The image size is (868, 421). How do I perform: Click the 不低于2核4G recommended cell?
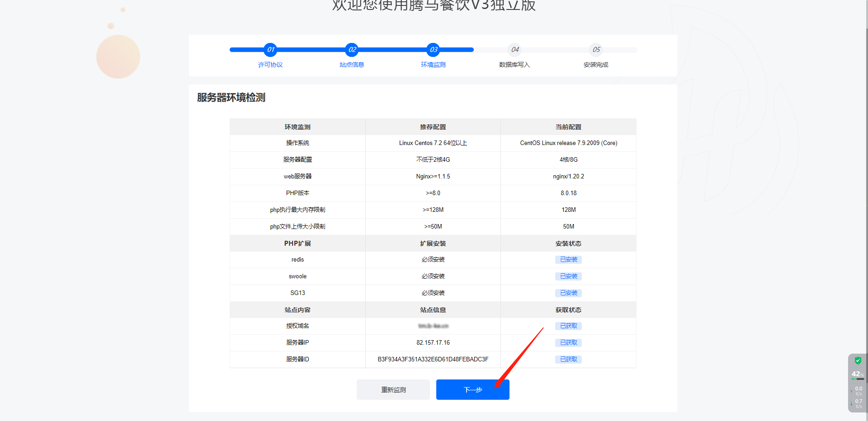pyautogui.click(x=433, y=160)
